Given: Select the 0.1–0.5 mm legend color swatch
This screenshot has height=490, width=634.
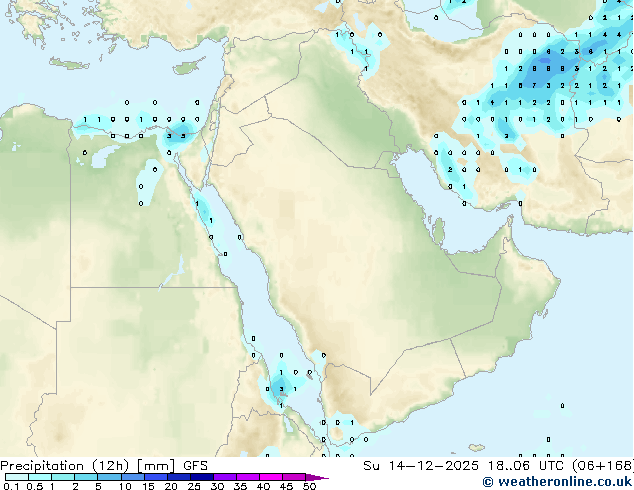Looking at the screenshot, I should (17, 477).
